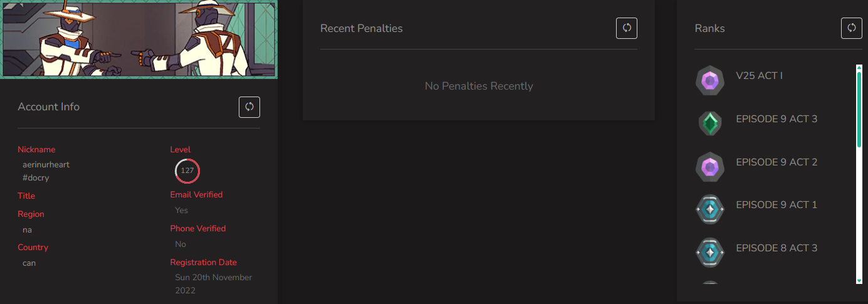Click the Episode 9 Act 3 emerald rank icon
This screenshot has height=304, width=868.
pyautogui.click(x=710, y=123)
